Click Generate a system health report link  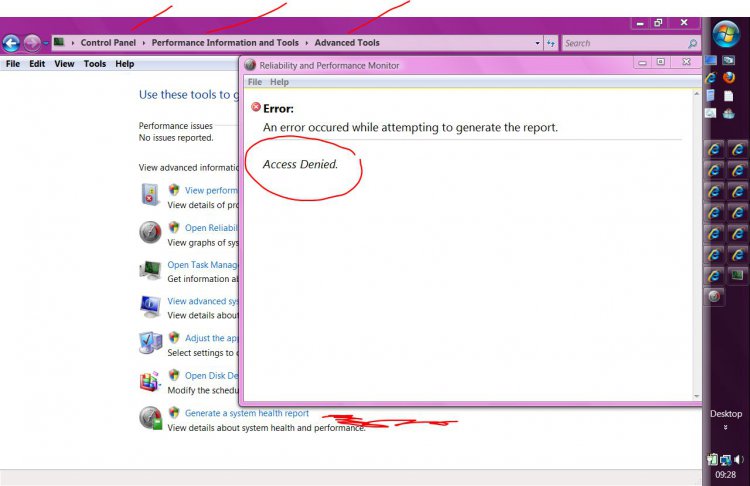[247, 413]
